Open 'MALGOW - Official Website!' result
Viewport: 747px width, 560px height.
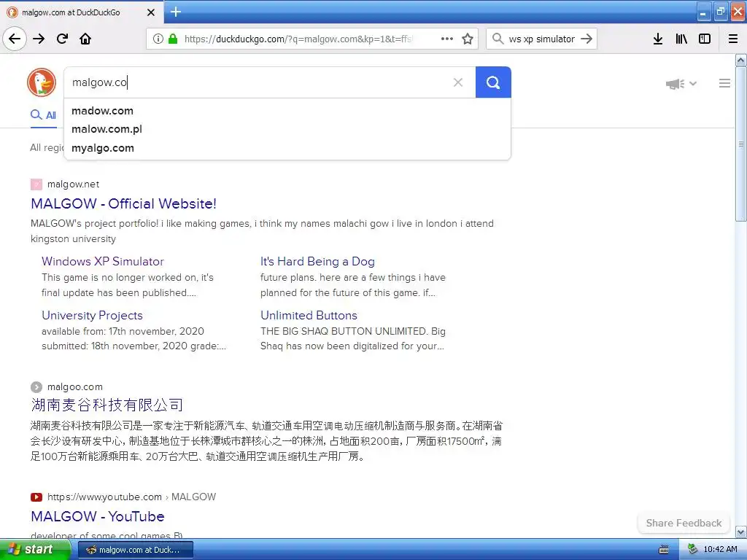[x=123, y=204]
